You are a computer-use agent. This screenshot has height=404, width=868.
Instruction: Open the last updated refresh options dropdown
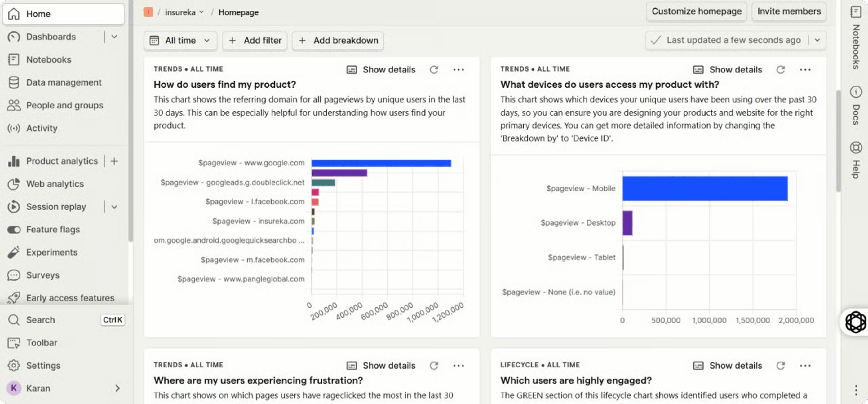(x=817, y=40)
